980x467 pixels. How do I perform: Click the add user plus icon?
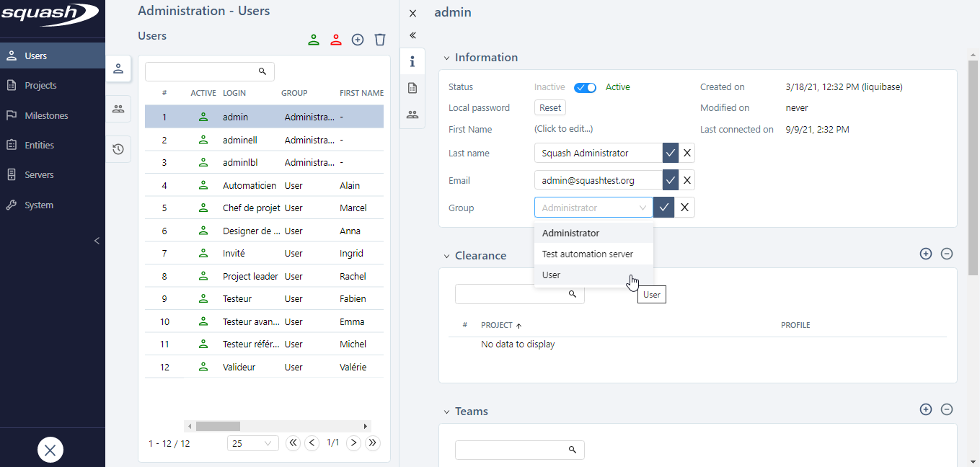[358, 40]
